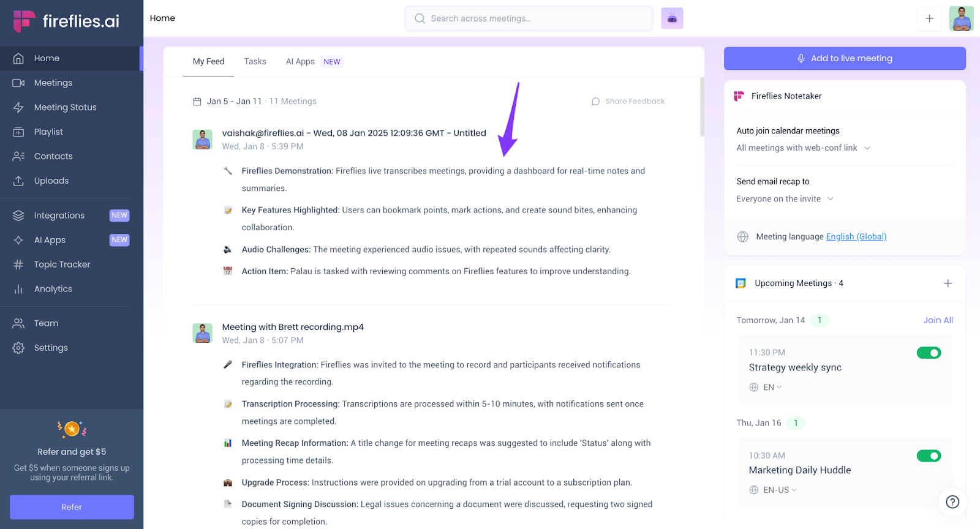Click the Google Calendar icon by Upcoming Meetings
Image resolution: width=980 pixels, height=529 pixels.
[741, 283]
